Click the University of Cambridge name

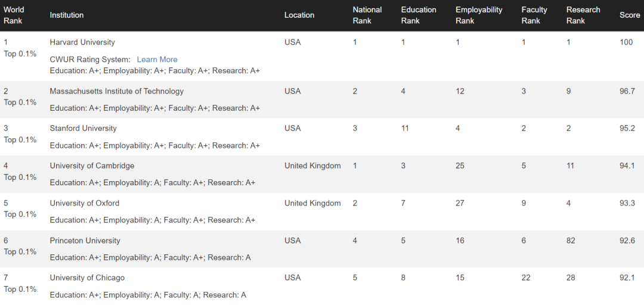tap(92, 166)
